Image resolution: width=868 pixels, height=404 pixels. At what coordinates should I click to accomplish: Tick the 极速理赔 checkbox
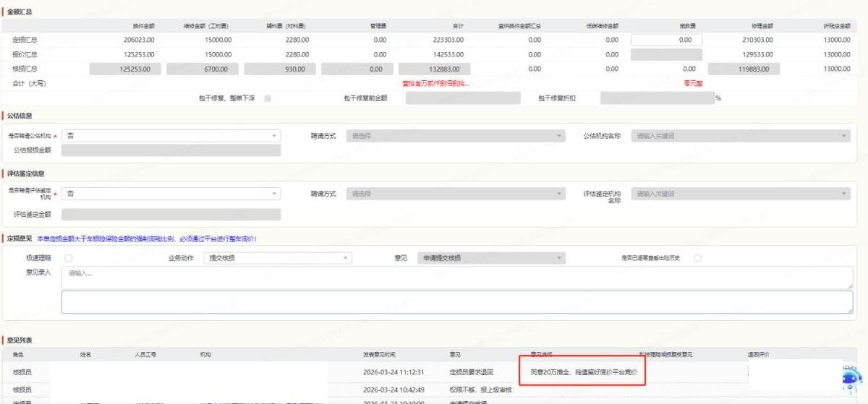pyautogui.click(x=69, y=258)
